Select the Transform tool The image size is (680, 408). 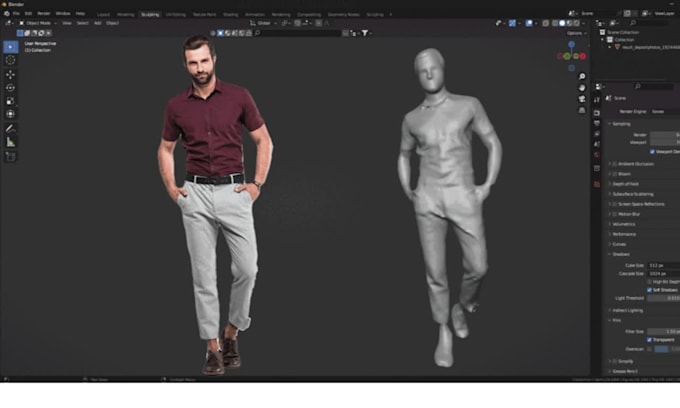click(x=10, y=114)
